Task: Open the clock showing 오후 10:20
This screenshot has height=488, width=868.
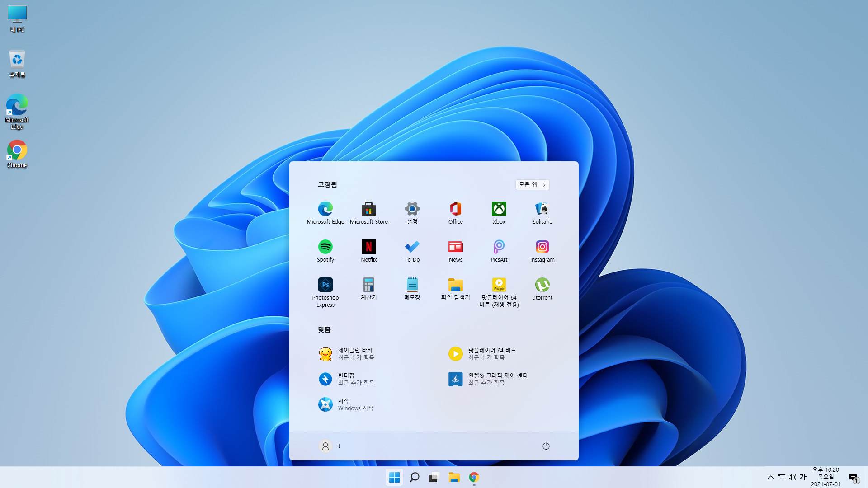Action: [826, 477]
